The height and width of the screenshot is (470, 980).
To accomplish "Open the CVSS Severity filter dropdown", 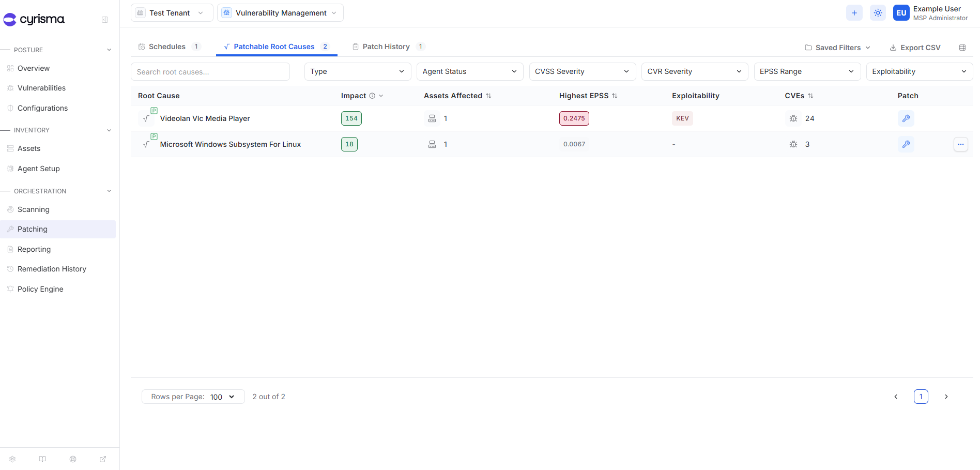I will pos(583,71).
